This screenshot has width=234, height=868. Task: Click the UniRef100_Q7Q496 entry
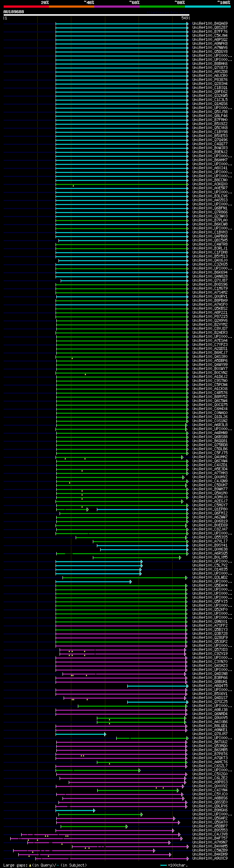[210, 140]
